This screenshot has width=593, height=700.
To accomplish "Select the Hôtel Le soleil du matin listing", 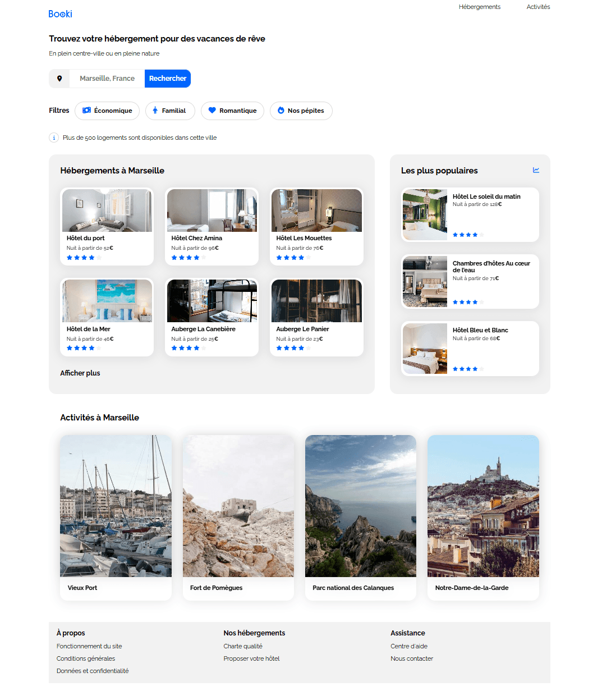I will (470, 214).
